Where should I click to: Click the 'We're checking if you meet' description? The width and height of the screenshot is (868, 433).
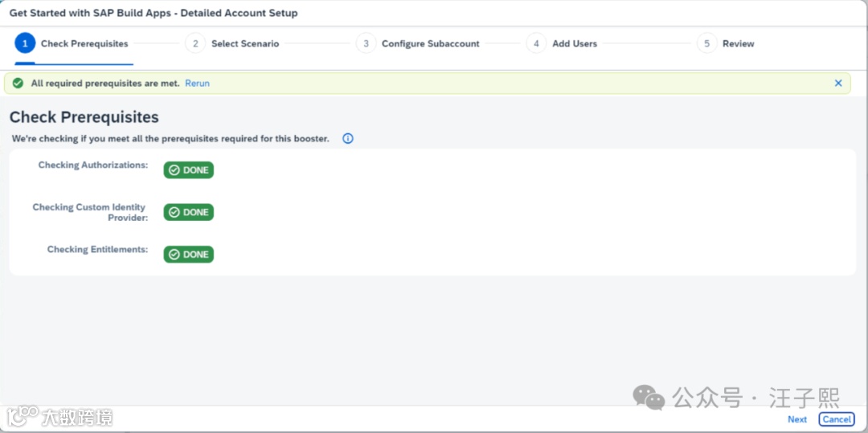(170, 139)
